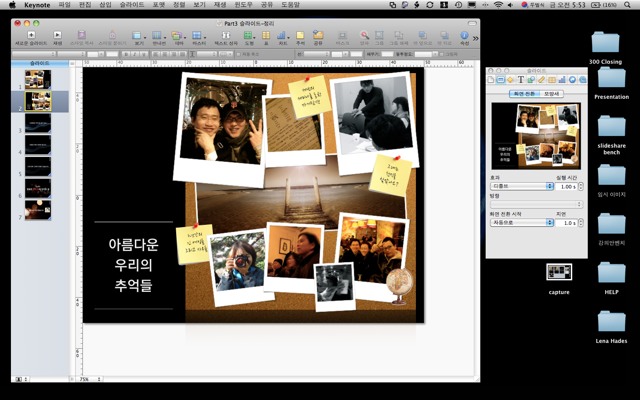Select slide 7 thumbnail in navigator
640x400 pixels.
tap(38, 210)
